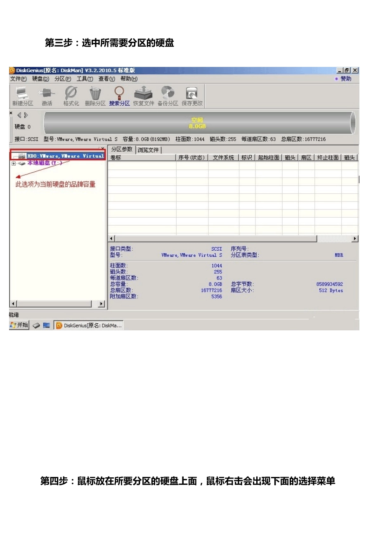This screenshot has height=555, width=392.
Task: Close the left tree panel with x
Action: tap(103, 148)
